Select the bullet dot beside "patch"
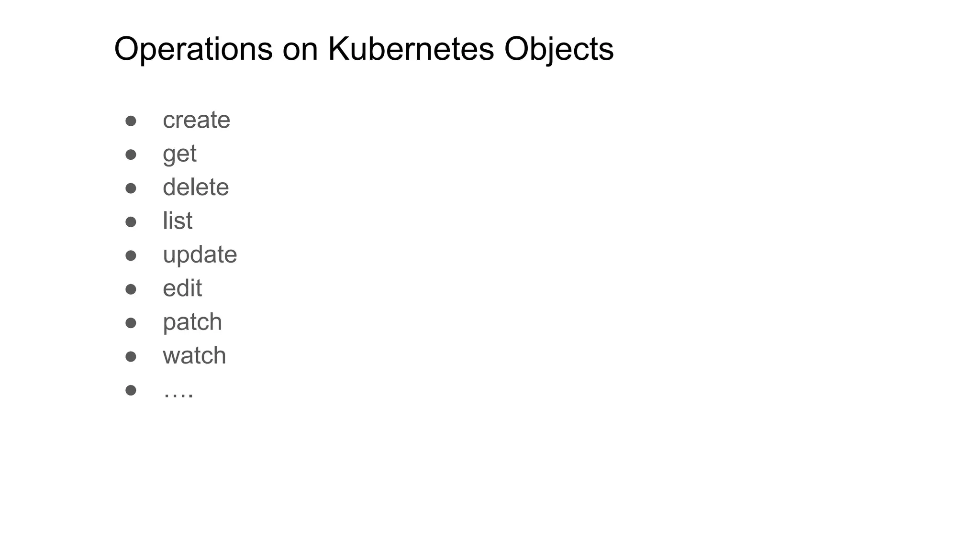Image resolution: width=980 pixels, height=551 pixels. tap(131, 323)
